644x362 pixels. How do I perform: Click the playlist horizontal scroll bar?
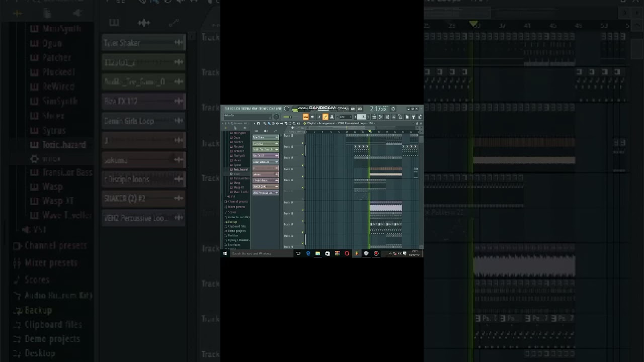tap(342, 128)
